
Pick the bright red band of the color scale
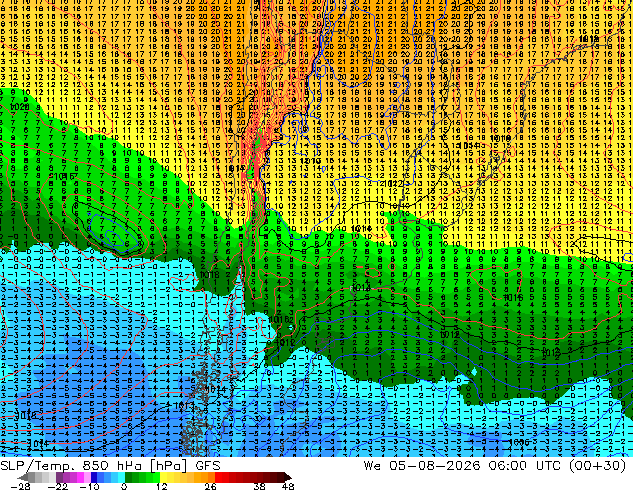[x=222, y=477]
